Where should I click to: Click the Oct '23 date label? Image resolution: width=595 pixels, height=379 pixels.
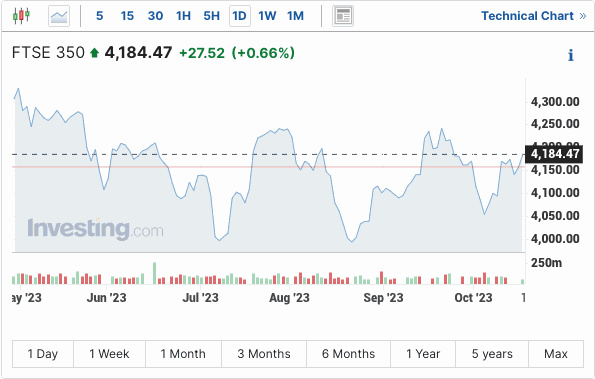(473, 298)
